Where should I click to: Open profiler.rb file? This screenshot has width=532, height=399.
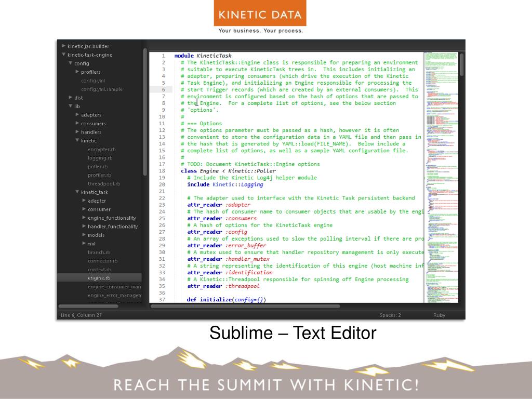[x=99, y=175]
